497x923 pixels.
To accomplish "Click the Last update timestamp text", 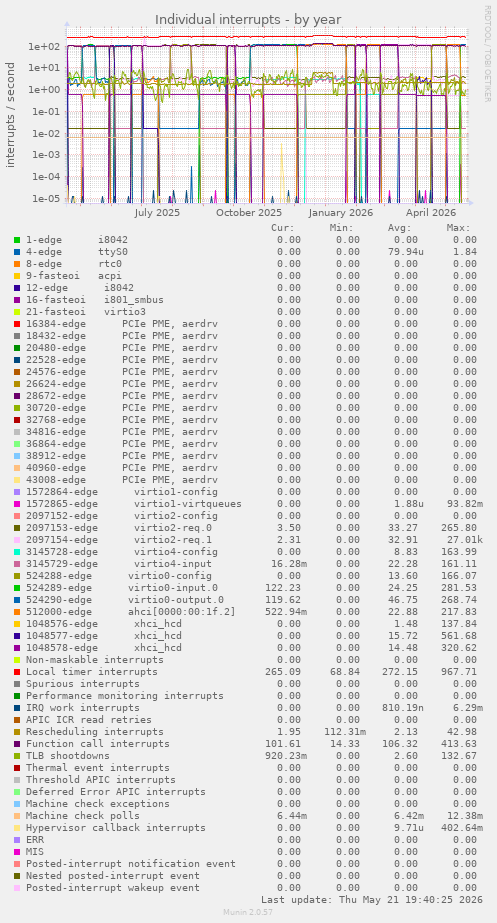I will [x=372, y=899].
